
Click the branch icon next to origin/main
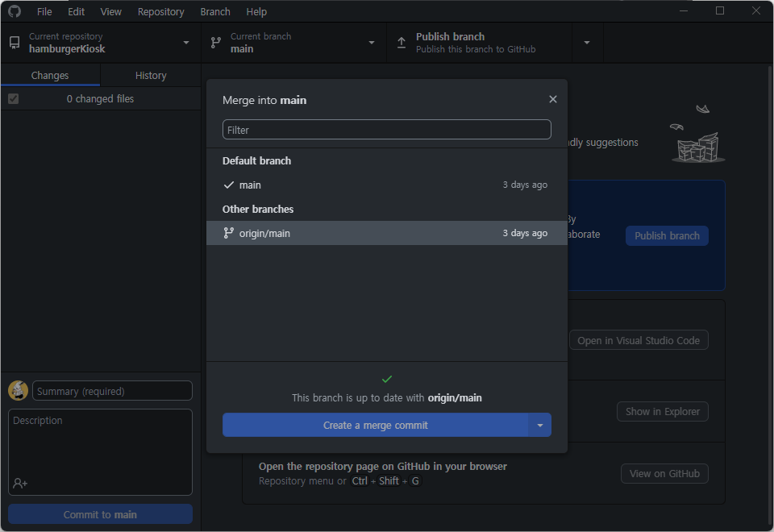(228, 233)
